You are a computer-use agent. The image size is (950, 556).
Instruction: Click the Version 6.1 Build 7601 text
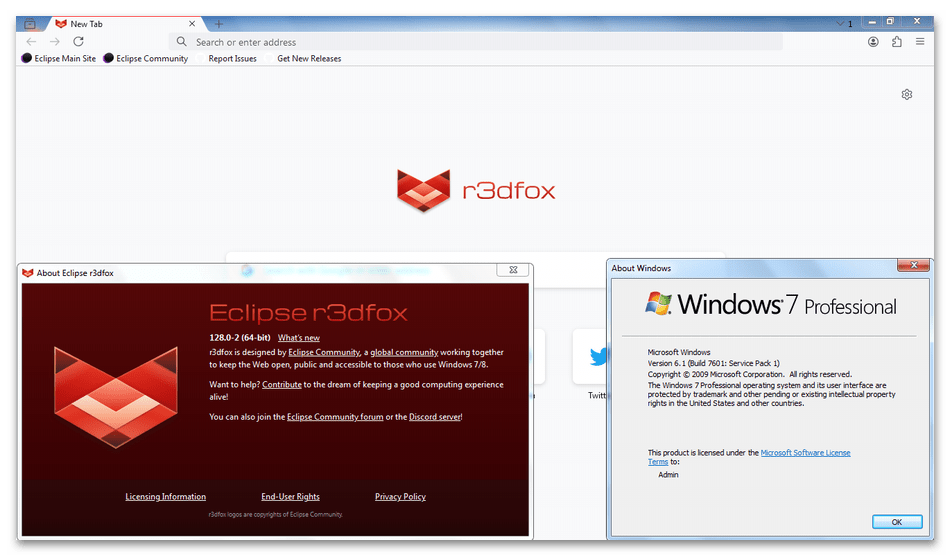coord(714,363)
